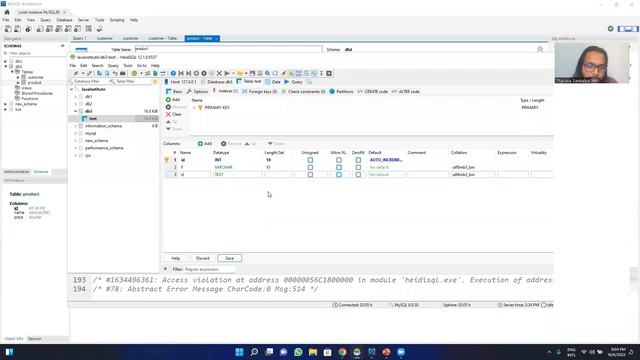Toggle Zerofill checkbox for VARCHAR column

[358, 167]
